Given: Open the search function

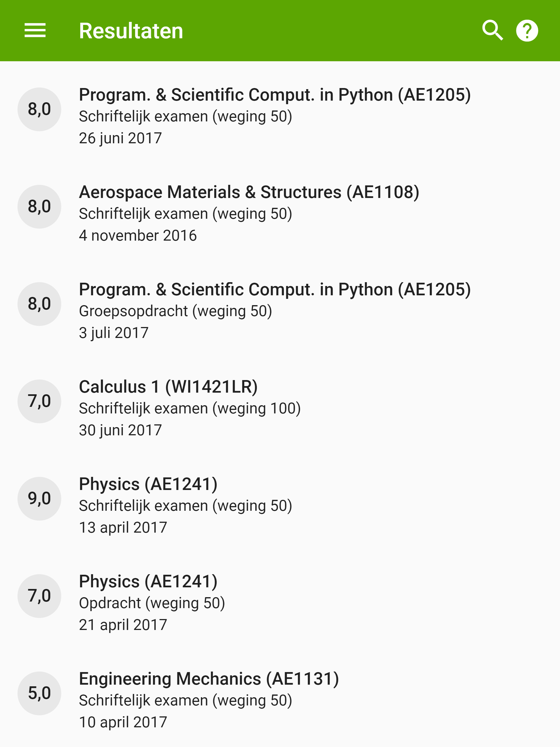Looking at the screenshot, I should tap(492, 31).
